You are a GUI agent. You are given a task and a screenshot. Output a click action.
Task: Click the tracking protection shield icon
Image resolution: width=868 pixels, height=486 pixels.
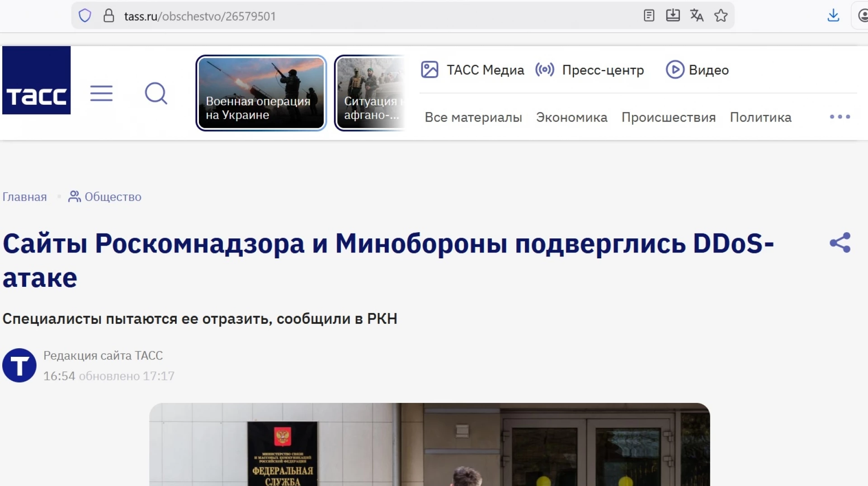point(85,16)
